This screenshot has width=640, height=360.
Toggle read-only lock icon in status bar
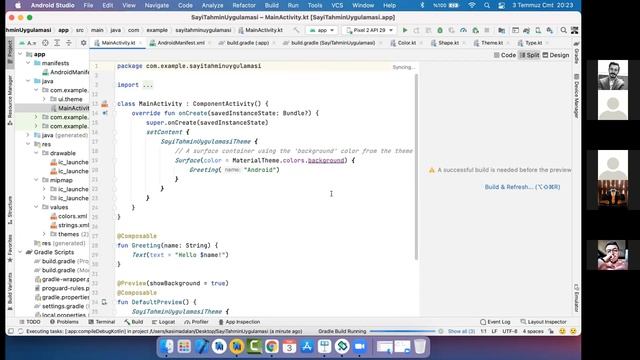(551, 331)
